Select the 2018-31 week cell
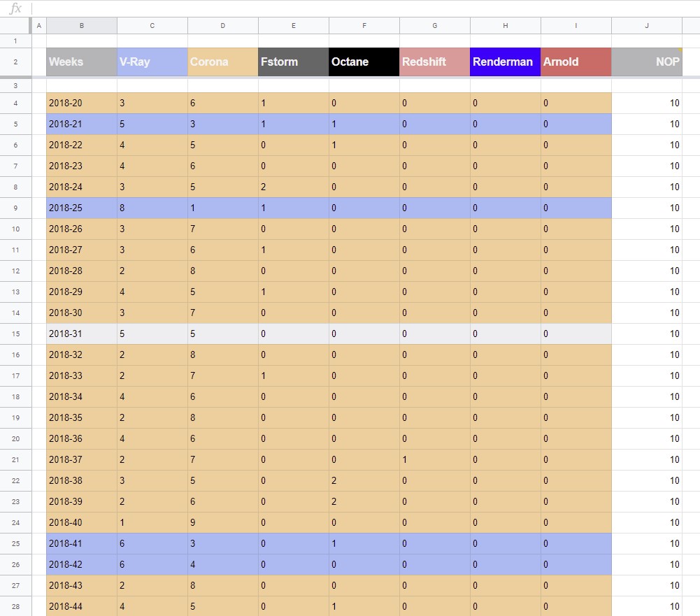Viewport: 700px width, 616px height. click(x=82, y=334)
